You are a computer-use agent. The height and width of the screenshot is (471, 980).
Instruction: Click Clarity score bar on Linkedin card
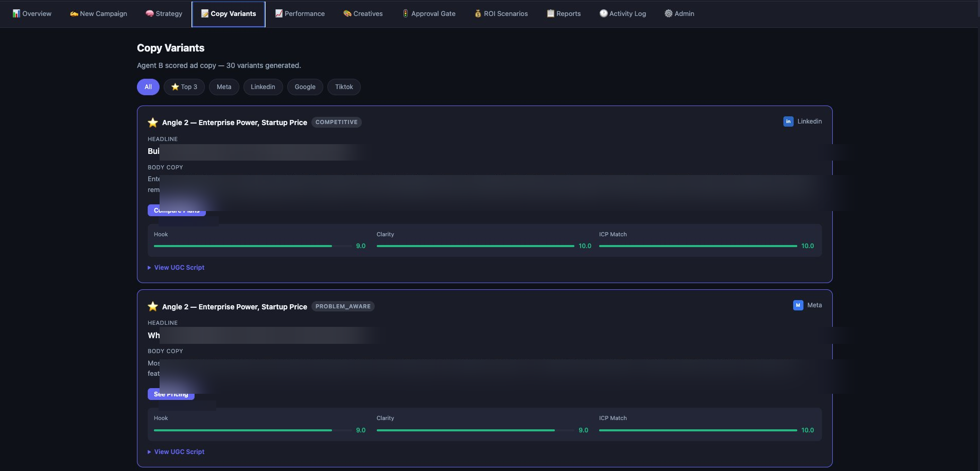click(x=476, y=246)
